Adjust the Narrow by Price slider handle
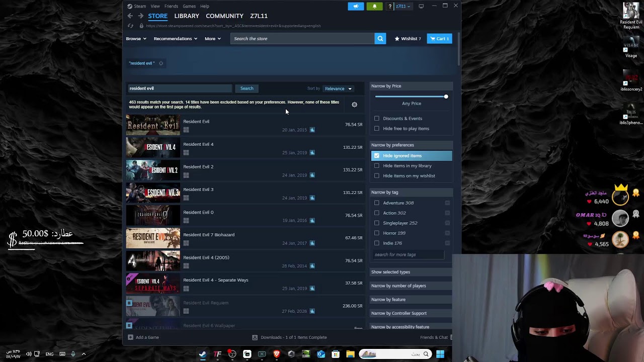Screen dimensions: 644x362 (446, 97)
